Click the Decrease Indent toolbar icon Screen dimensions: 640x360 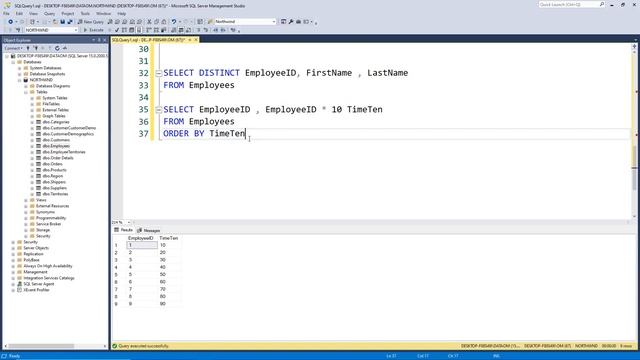[x=216, y=30]
